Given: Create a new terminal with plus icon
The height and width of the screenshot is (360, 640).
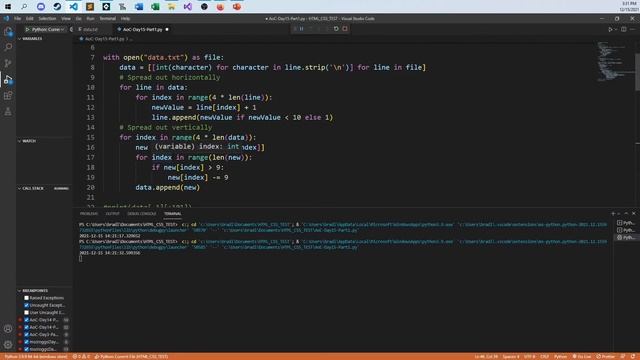Looking at the screenshot, I should point(613,213).
